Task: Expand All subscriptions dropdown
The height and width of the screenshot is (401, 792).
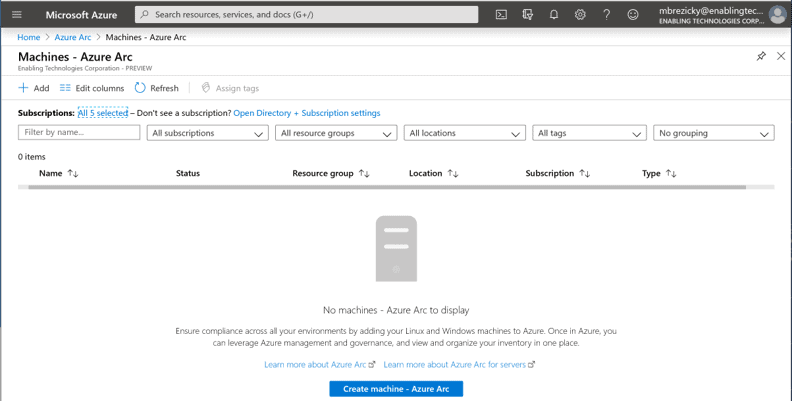Action: point(208,133)
